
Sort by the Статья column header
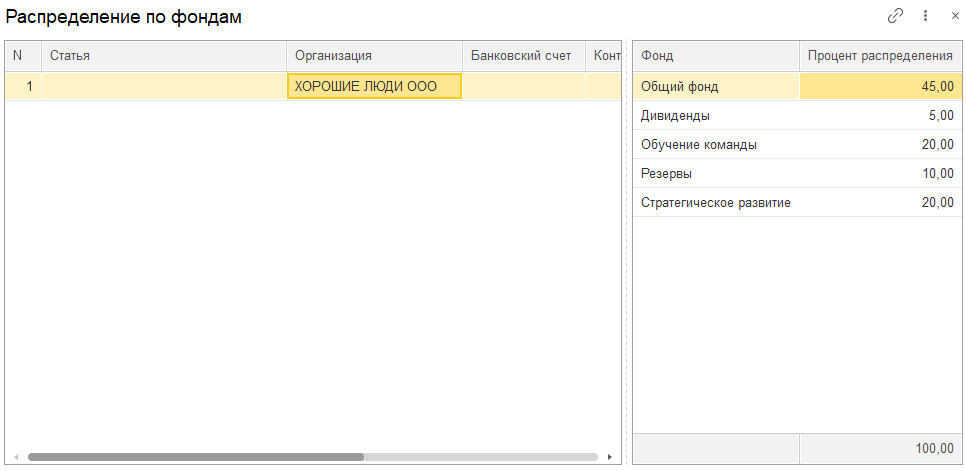pyautogui.click(x=164, y=55)
